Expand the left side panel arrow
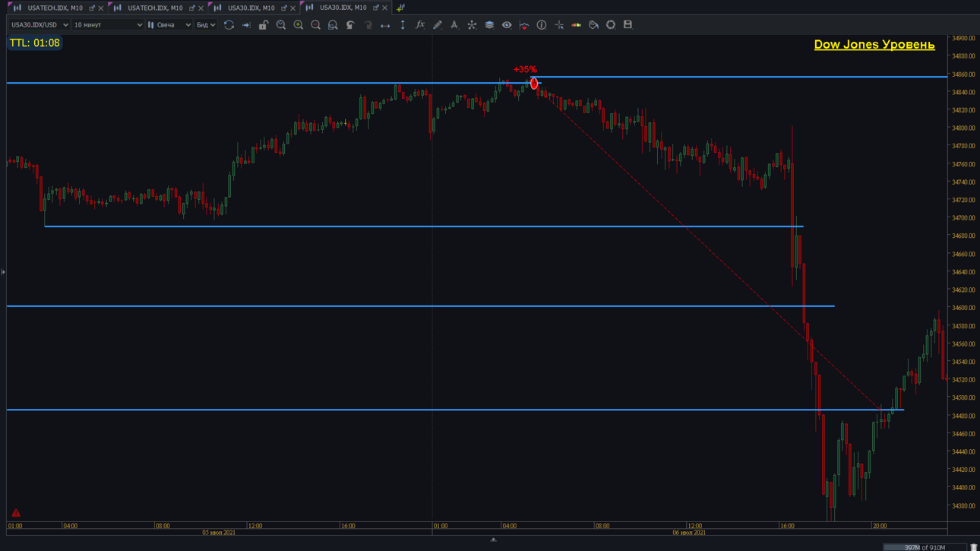Screen dimensions: 980x551 (x=3, y=272)
